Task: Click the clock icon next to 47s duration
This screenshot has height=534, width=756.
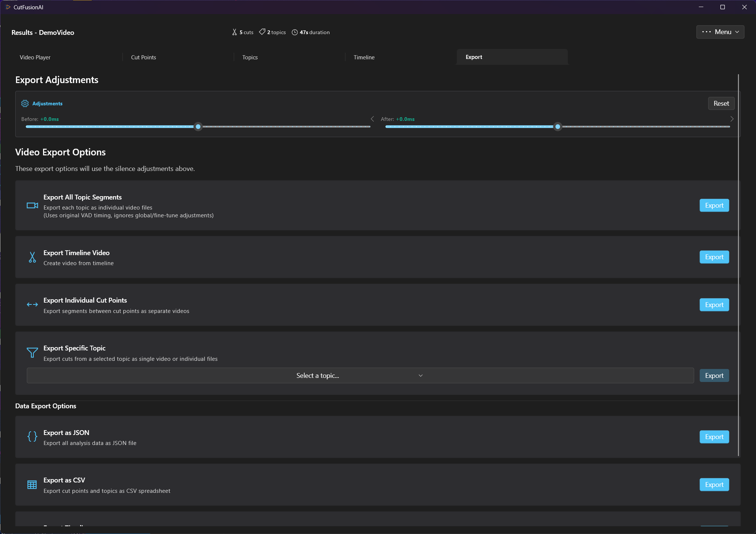Action: coord(295,32)
